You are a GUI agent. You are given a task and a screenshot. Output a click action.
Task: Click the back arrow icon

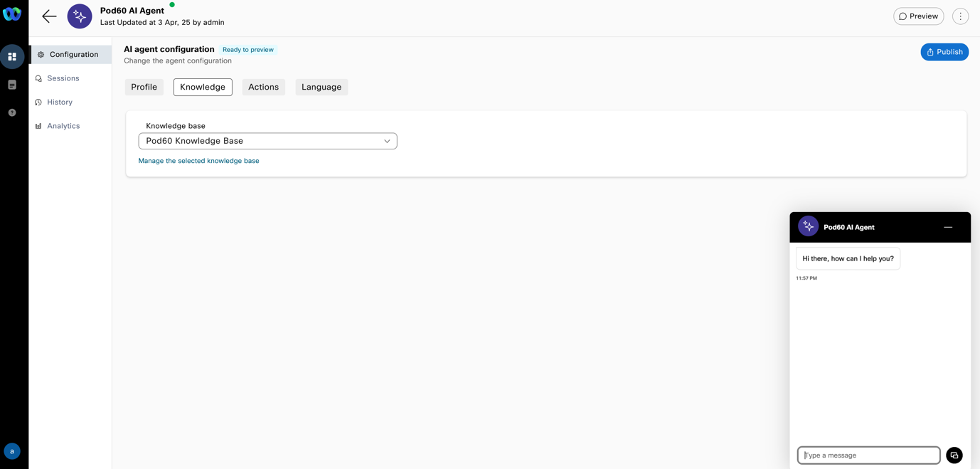pos(49,16)
